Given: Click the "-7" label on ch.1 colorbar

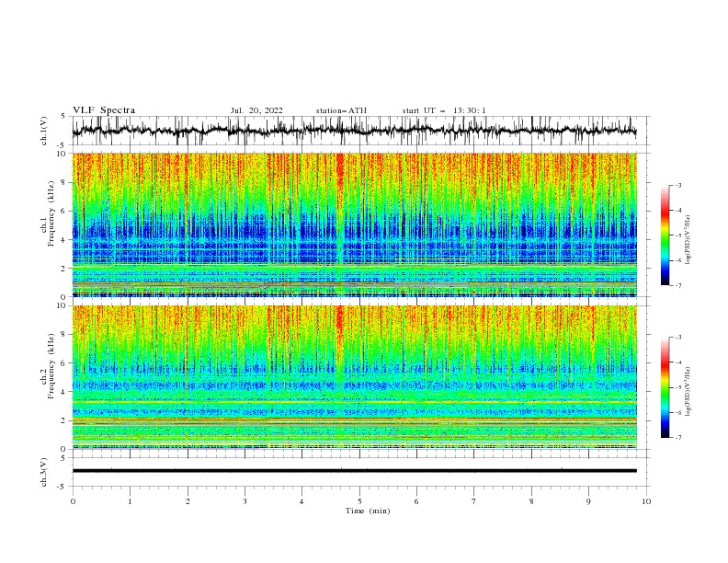Looking at the screenshot, I should point(678,285).
